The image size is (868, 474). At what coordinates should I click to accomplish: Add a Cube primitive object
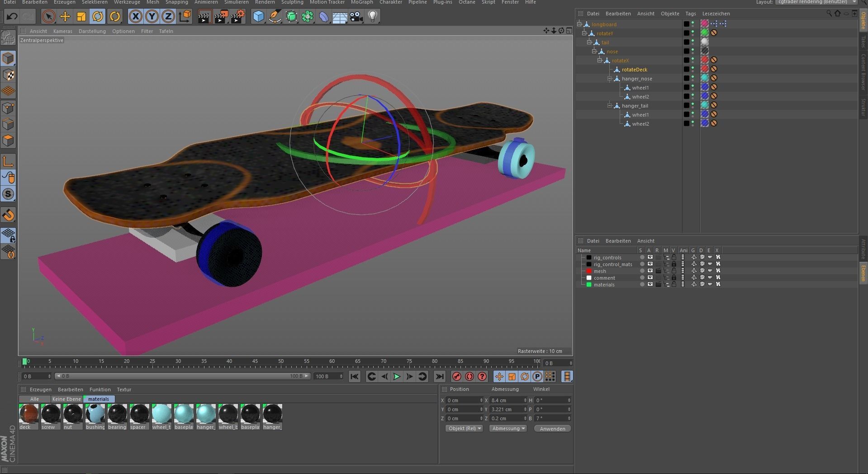click(x=258, y=17)
